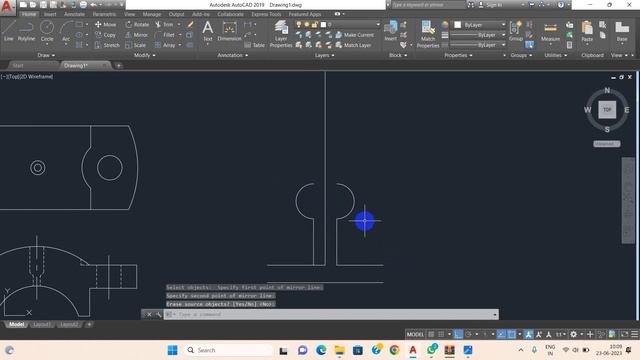Activate the Mirror tool
The image size is (640, 360).
pyautogui.click(x=136, y=35)
